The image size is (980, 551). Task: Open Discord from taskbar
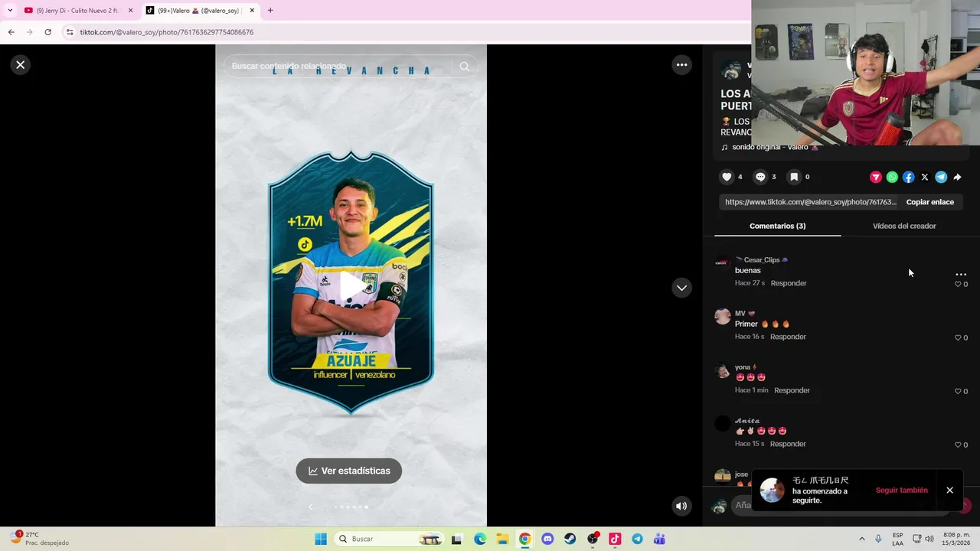[547, 539]
